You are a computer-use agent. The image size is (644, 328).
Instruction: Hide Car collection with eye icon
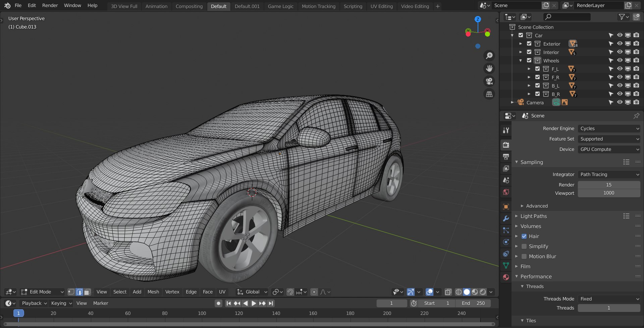[620, 35]
